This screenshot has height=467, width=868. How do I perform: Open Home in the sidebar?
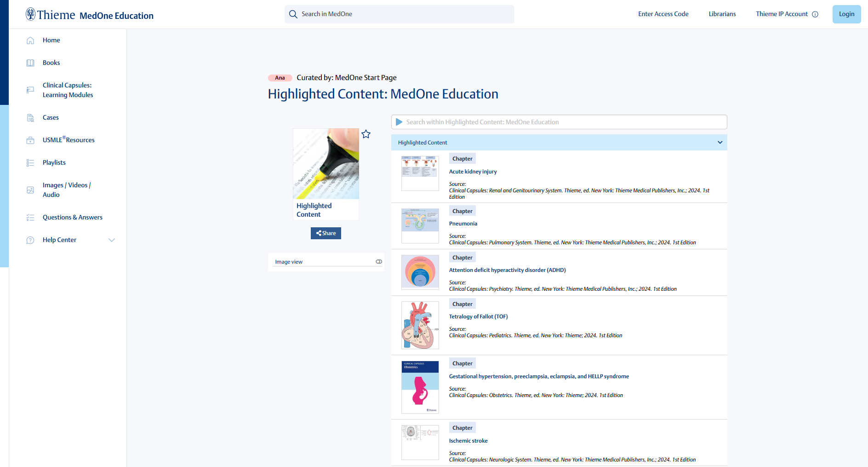[x=51, y=40]
